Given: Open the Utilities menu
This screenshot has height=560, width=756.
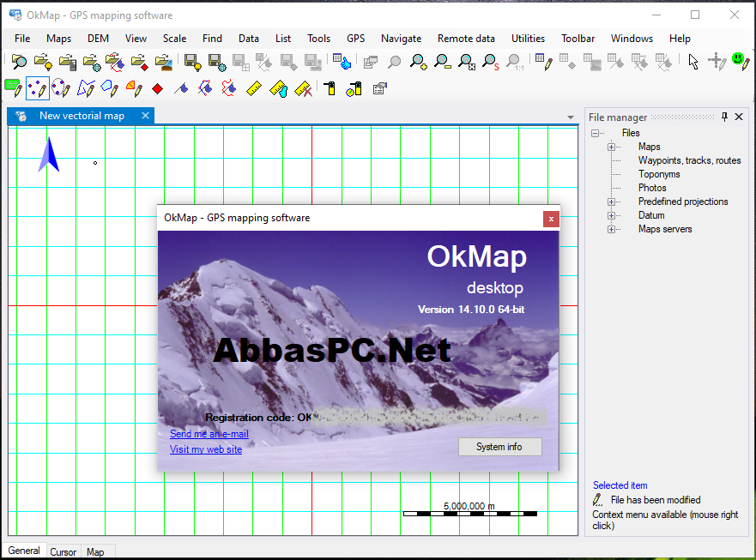Looking at the screenshot, I should point(528,39).
